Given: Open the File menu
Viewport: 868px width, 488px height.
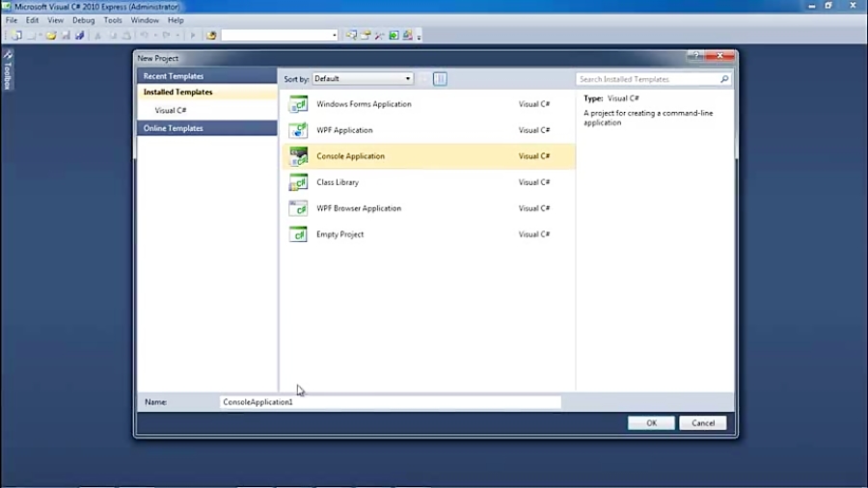Looking at the screenshot, I should click(x=12, y=20).
